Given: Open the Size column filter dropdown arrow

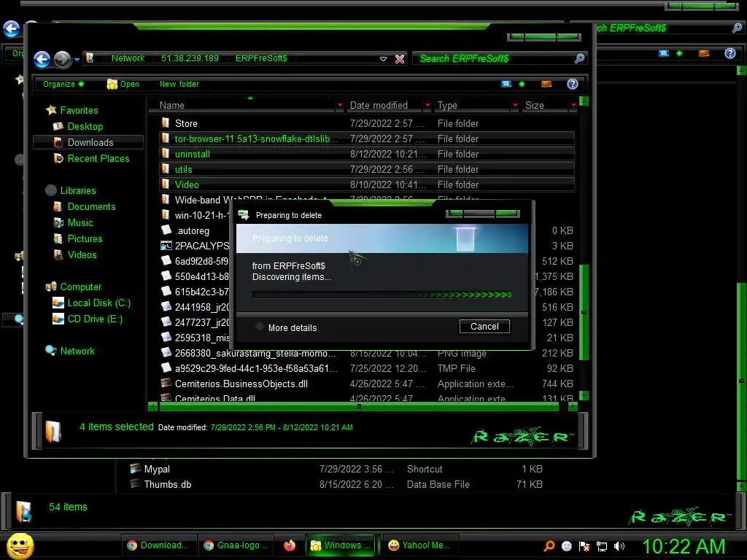Looking at the screenshot, I should [573, 105].
